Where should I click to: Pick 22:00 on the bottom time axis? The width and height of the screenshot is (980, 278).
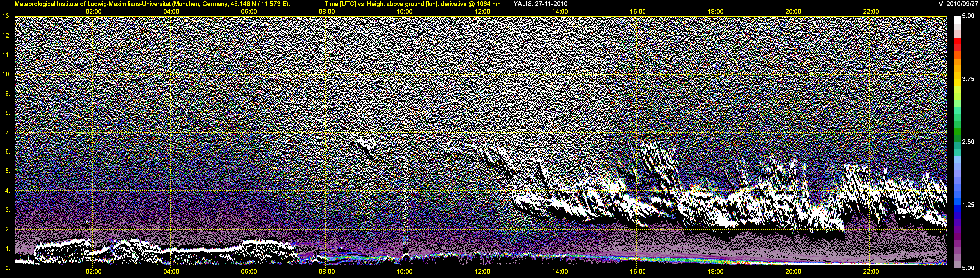click(x=871, y=272)
